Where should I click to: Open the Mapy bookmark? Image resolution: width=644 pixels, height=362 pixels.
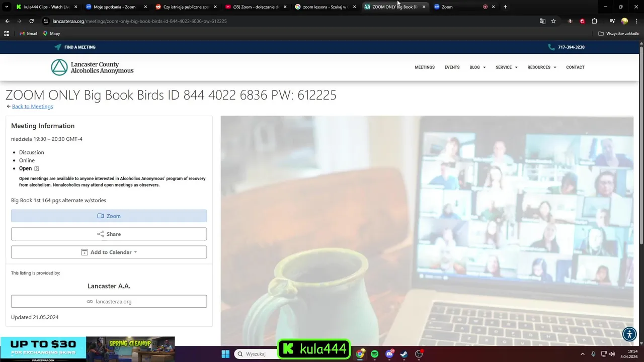point(51,33)
